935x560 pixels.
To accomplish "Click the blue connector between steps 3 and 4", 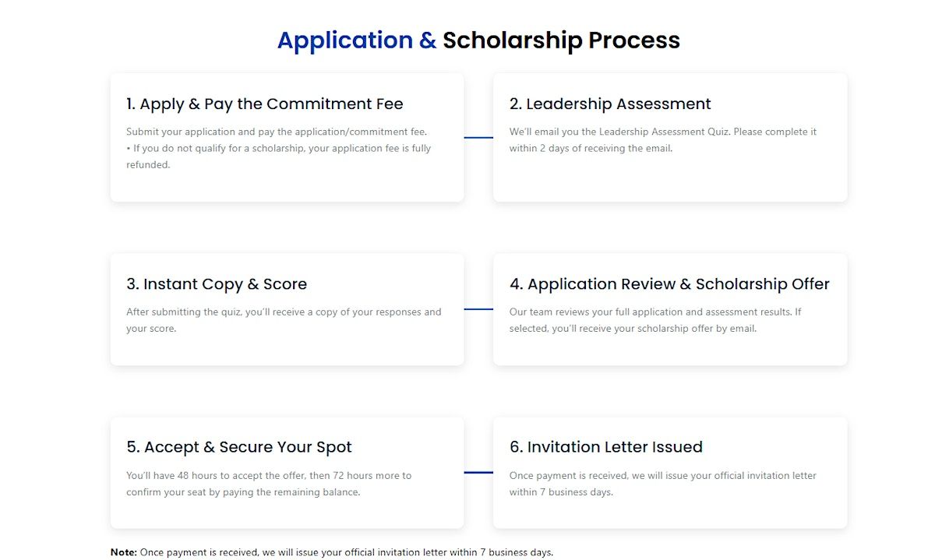I will tap(478, 309).
